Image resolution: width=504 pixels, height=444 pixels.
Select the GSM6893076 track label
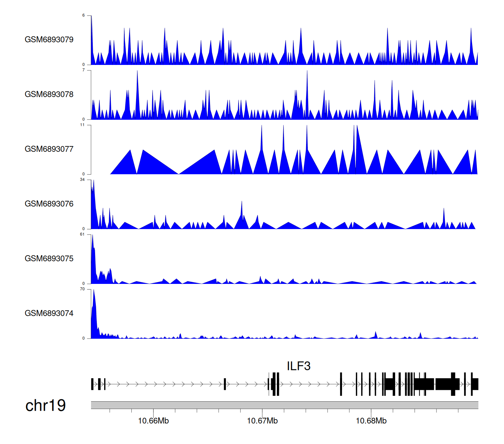pos(49,204)
